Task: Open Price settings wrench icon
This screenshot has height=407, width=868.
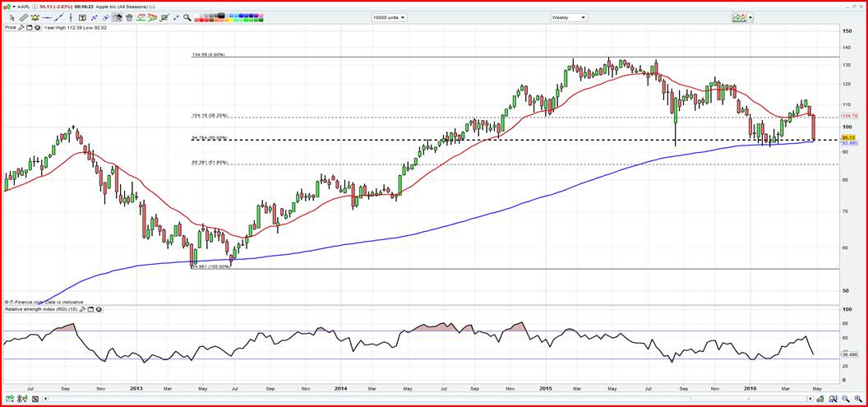Action: (22, 27)
